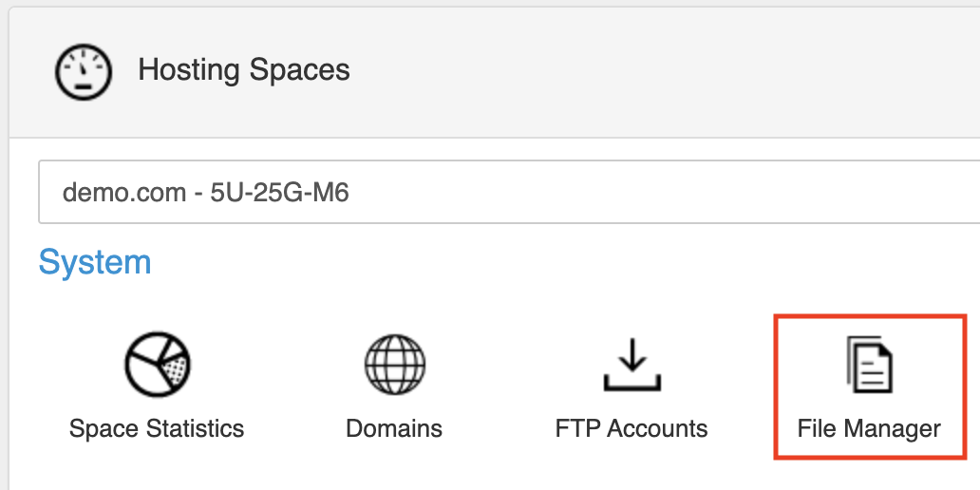
Task: Click the shaded slice of the pie chart icon
Action: pos(173,374)
